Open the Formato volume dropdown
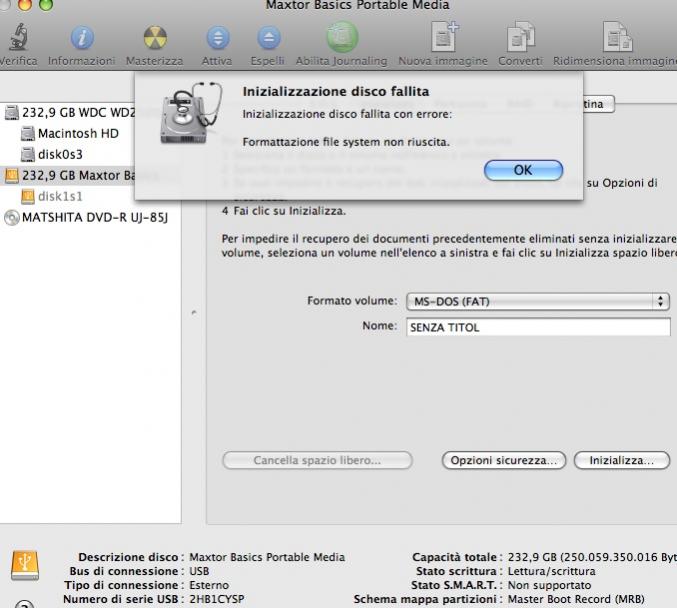Screen dimensions: 677x608 click(x=538, y=301)
